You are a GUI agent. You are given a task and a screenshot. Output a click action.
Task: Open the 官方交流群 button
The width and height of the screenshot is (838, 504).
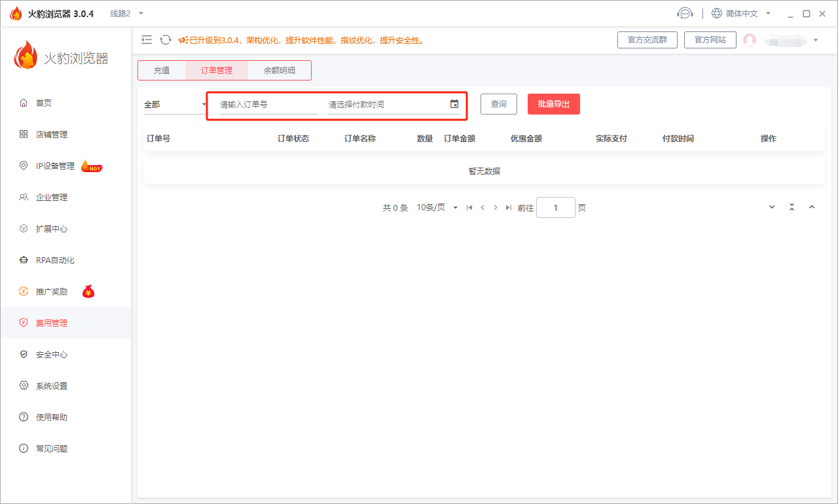tap(647, 40)
